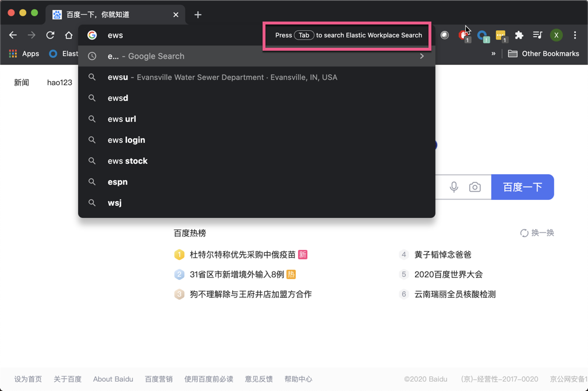This screenshot has height=391, width=588.
Task: Choose the ews login suggestion
Action: click(257, 140)
